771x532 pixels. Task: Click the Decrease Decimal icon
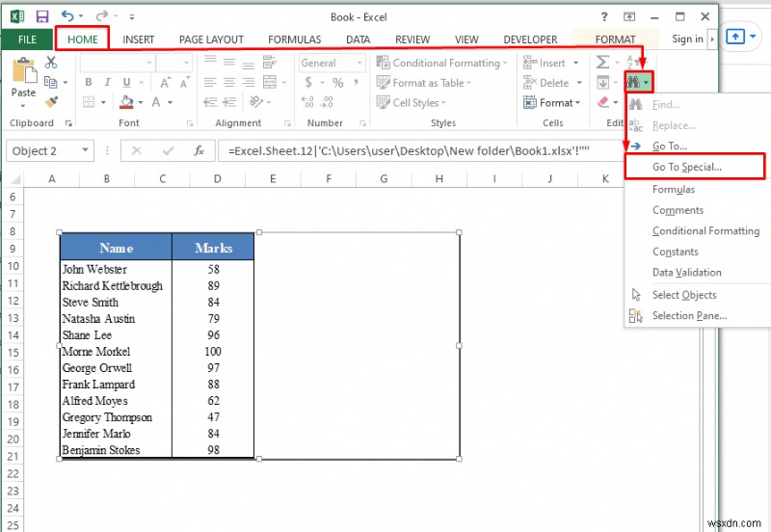tap(327, 102)
